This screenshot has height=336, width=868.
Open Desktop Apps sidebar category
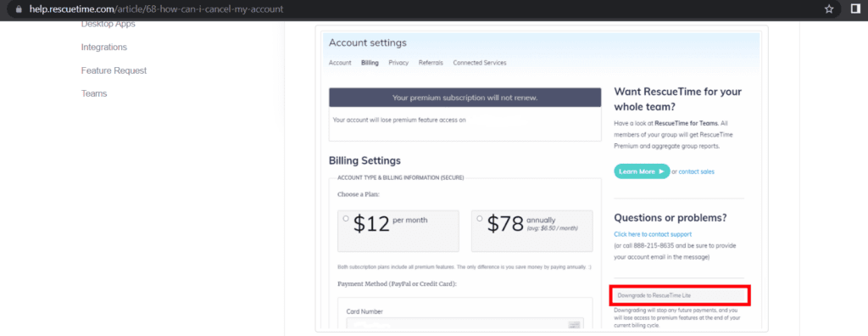(x=108, y=25)
